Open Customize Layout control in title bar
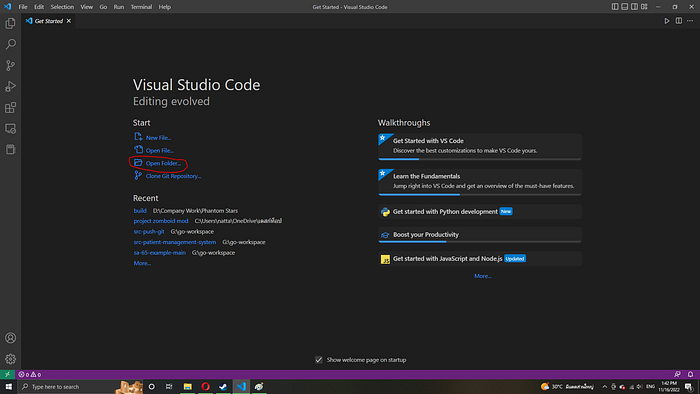 (644, 7)
